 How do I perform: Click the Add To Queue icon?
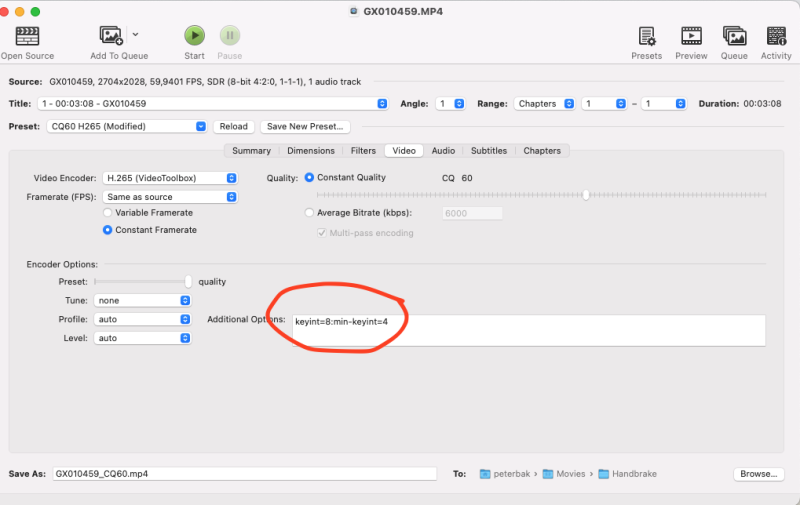point(111,36)
